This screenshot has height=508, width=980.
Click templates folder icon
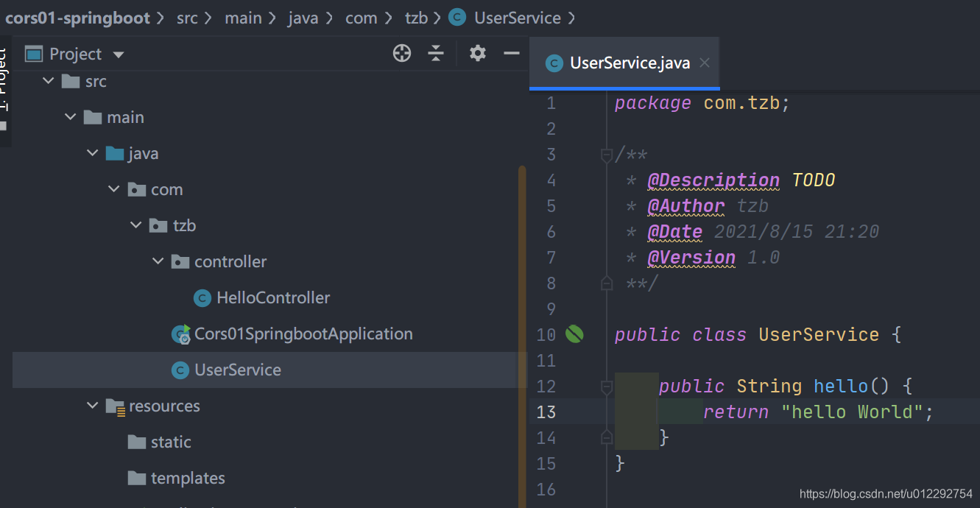click(x=137, y=478)
